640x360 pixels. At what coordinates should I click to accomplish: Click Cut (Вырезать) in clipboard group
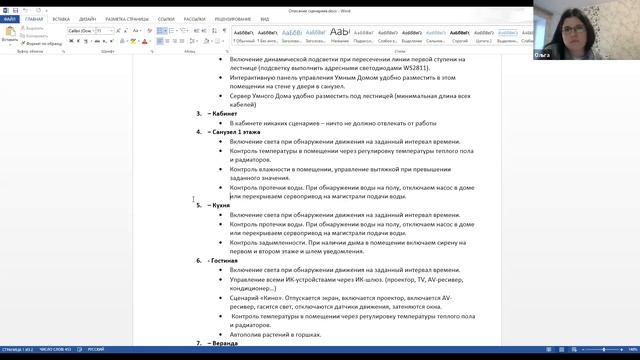coord(32,29)
